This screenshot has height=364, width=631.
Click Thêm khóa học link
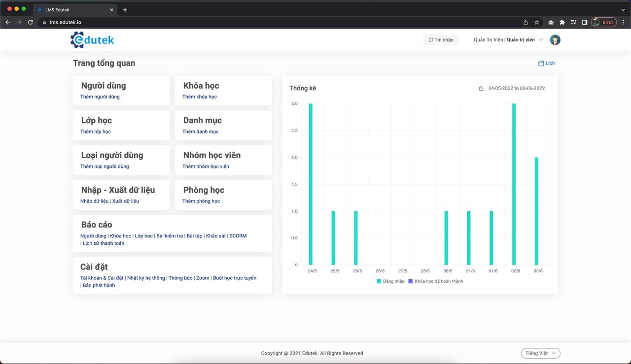(x=200, y=97)
